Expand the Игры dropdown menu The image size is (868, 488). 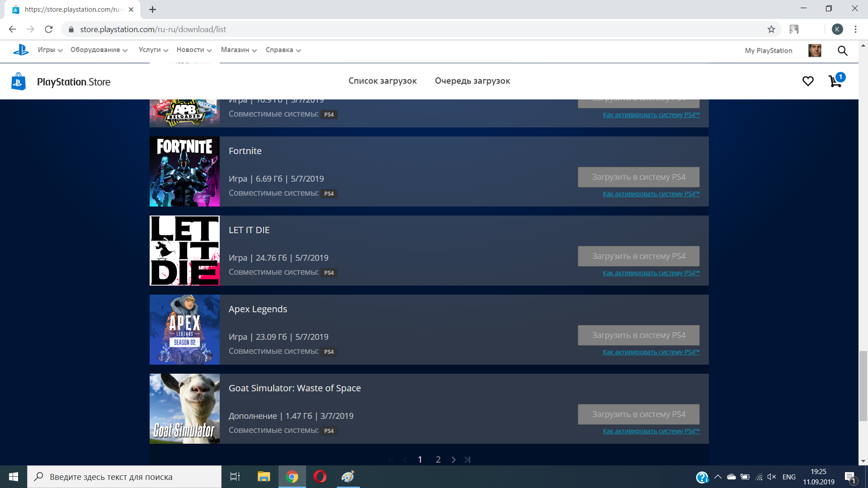[x=50, y=50]
